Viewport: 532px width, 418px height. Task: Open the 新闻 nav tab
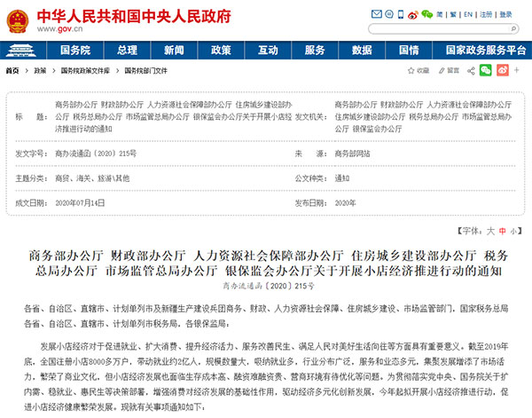click(x=174, y=51)
